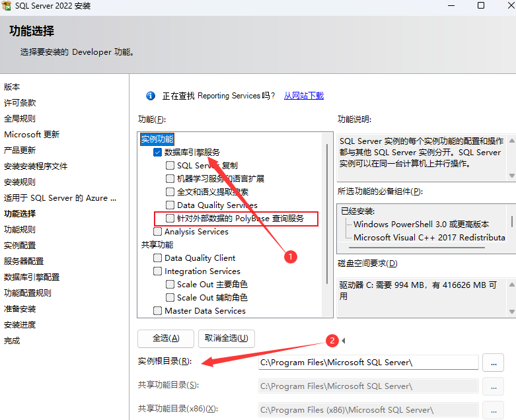Click browse button for shared feature directory

pyautogui.click(x=493, y=386)
